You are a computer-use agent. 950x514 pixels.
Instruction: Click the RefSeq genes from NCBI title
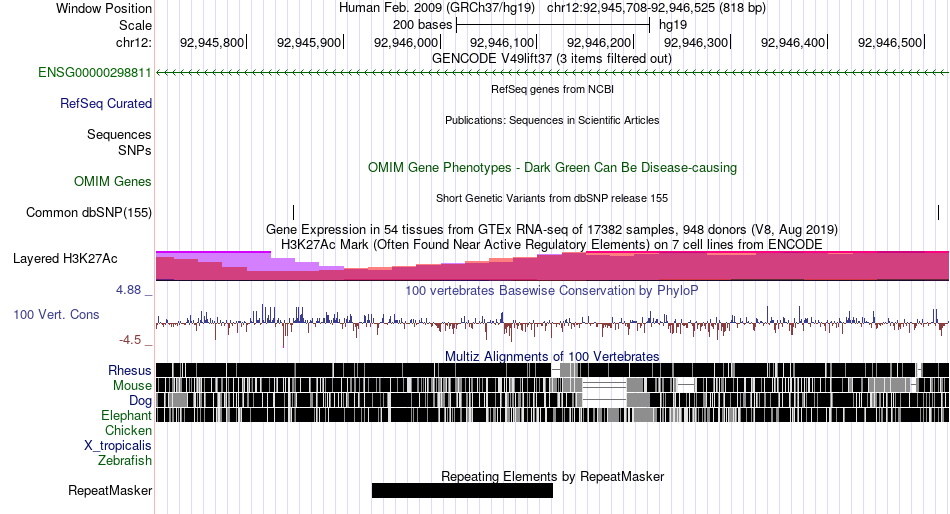552,89
